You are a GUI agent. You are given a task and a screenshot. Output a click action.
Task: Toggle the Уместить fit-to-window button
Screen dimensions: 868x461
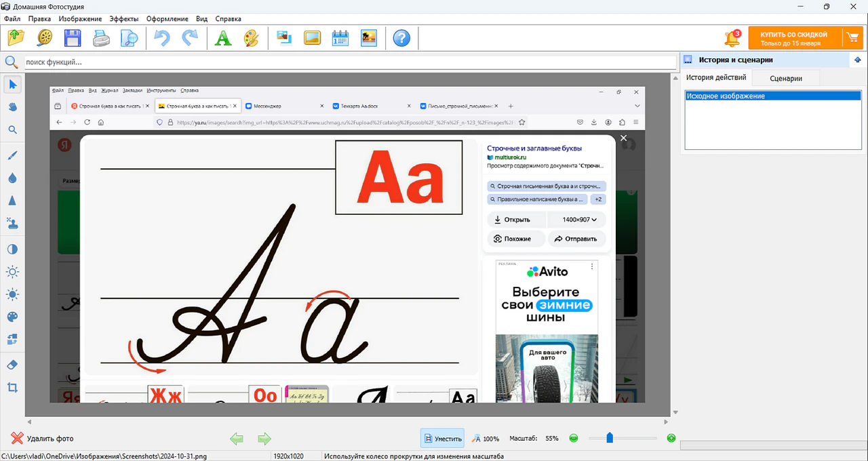click(442, 439)
